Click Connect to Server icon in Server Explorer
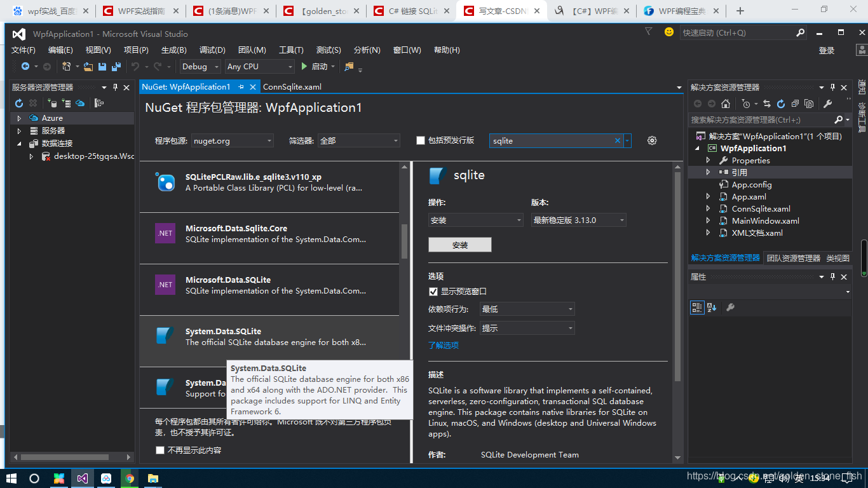 (x=66, y=103)
